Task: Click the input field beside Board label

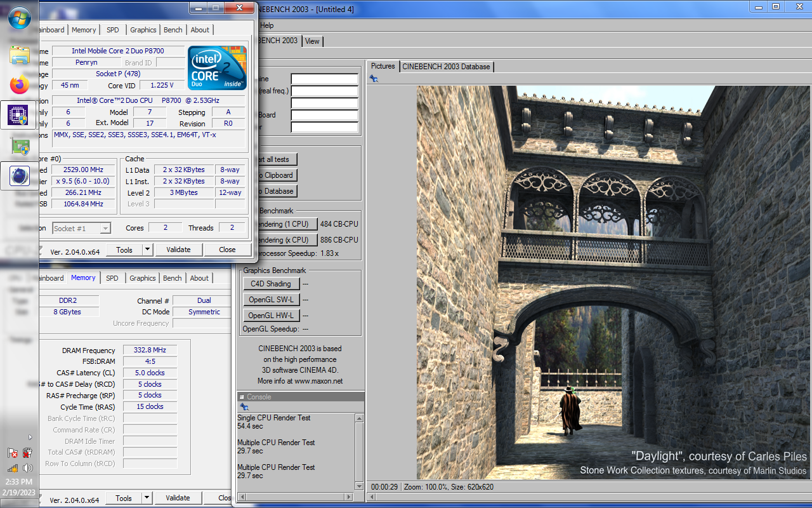Action: (x=325, y=116)
